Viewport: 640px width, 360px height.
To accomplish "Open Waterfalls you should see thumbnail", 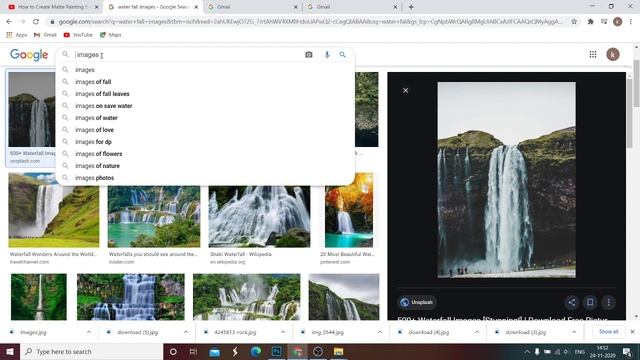I will pyautogui.click(x=154, y=217).
